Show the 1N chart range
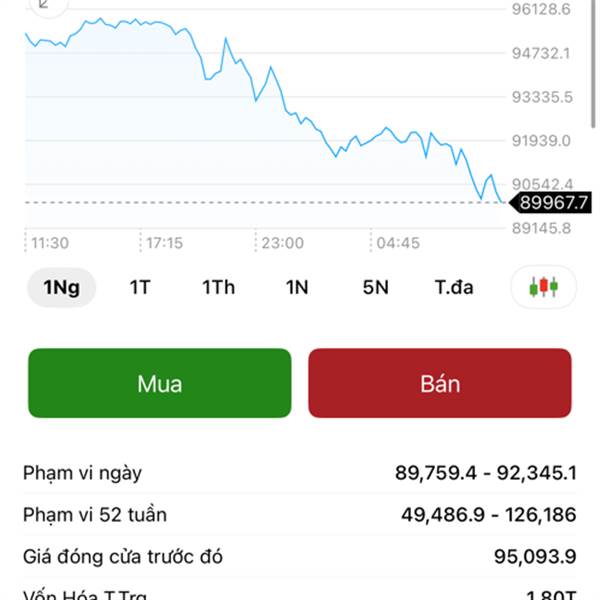 coord(297,288)
